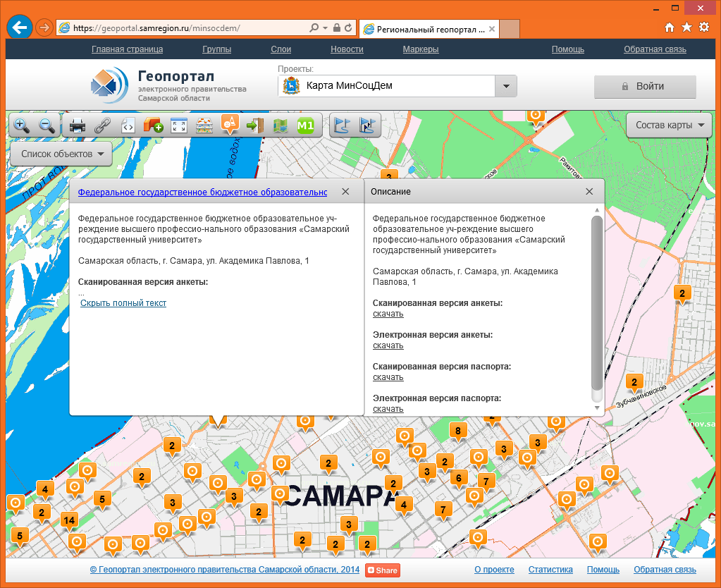Screen dimensions: 721x588
Task: Go back with the browser back arrow
Action: point(19,28)
